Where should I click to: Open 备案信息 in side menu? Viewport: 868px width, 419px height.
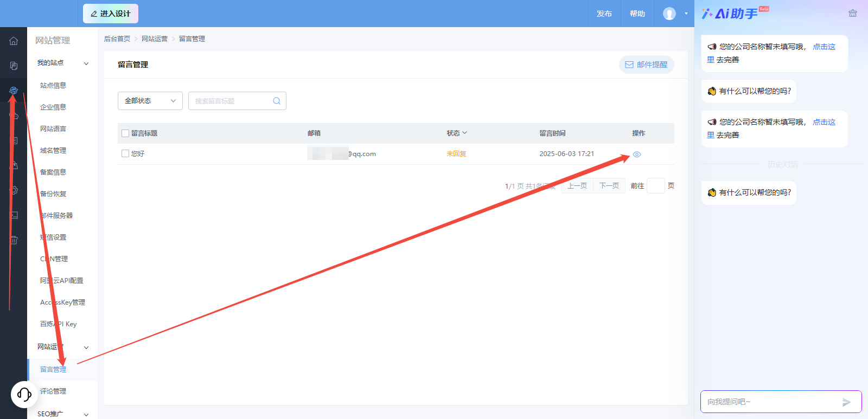point(53,172)
